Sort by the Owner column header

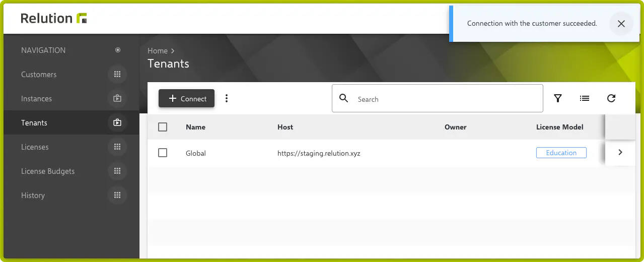click(456, 127)
